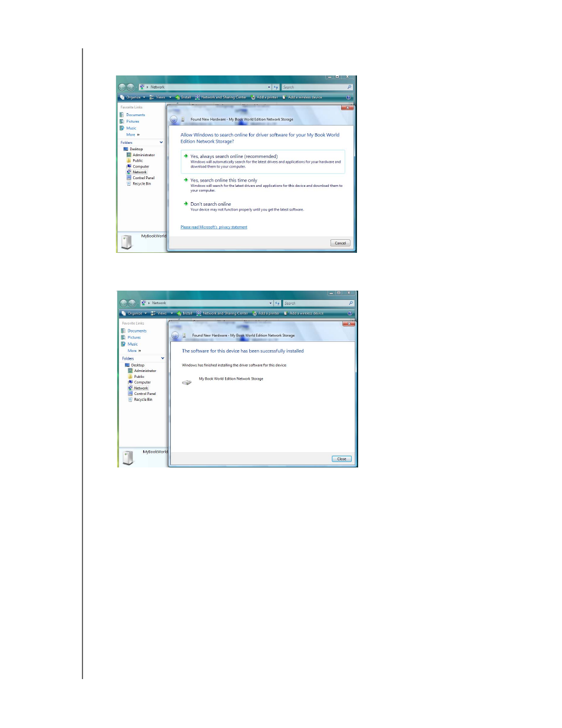Select Computer in Cancel-button screenshot tree

pos(138,166)
